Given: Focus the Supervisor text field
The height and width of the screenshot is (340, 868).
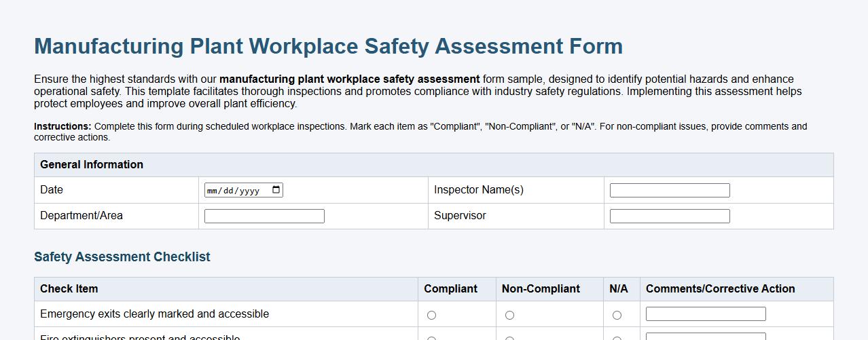Looking at the screenshot, I should tap(670, 216).
